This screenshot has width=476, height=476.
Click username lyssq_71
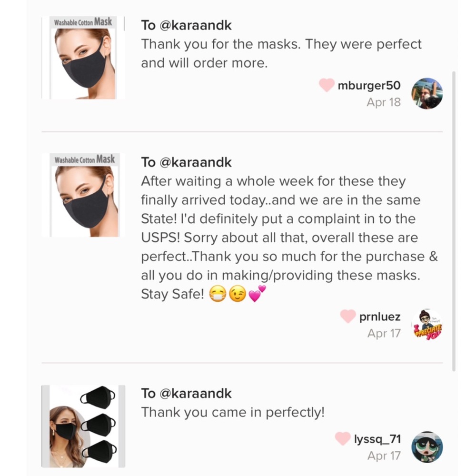click(377, 438)
